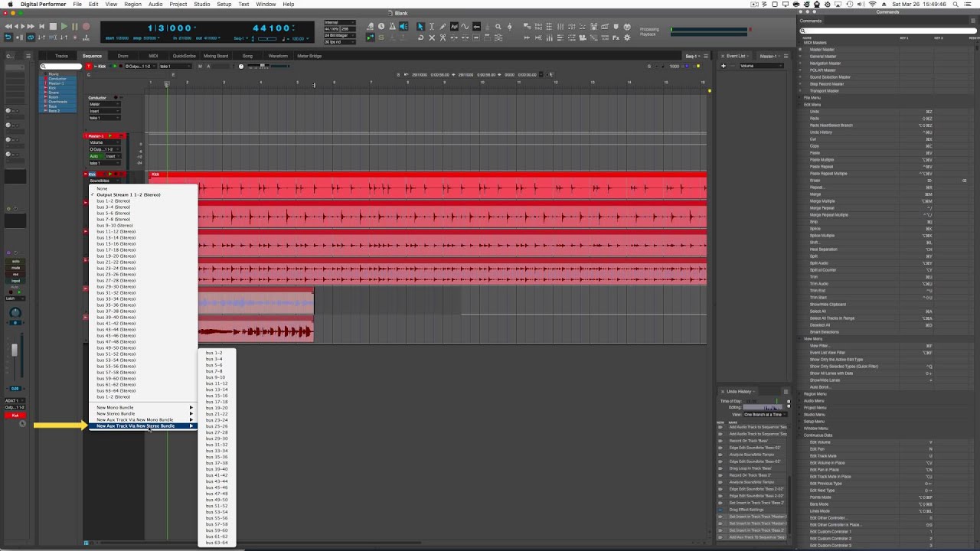Open the Effects Fx window icon
The height and width of the screenshot is (551, 980).
pyautogui.click(x=616, y=38)
